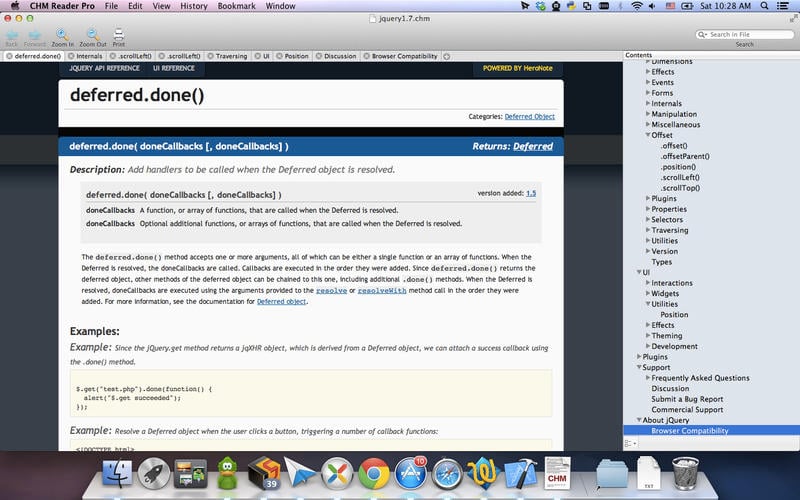Click the Wi-Fi status icon in the menu bar
Viewport: 800px width, 500px height.
pyautogui.click(x=637, y=6)
